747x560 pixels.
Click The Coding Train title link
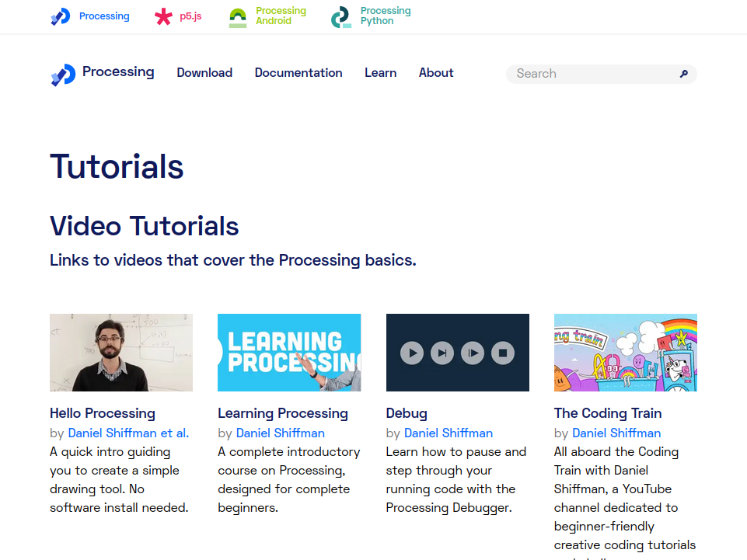(608, 413)
